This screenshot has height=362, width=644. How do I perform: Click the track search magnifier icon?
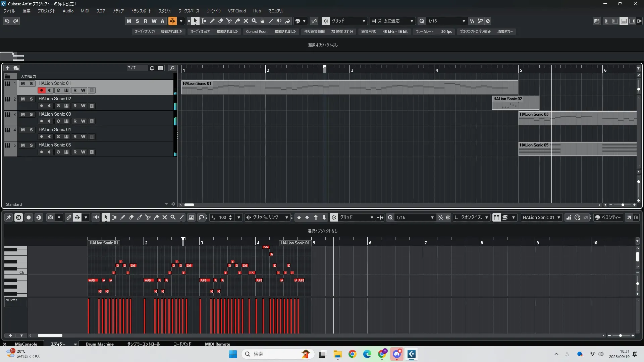click(172, 68)
